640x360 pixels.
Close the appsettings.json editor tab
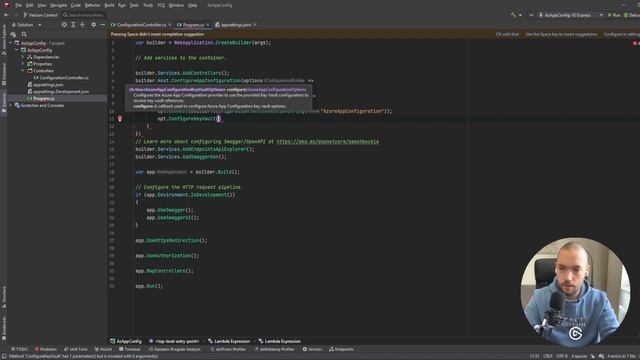pyautogui.click(x=255, y=25)
